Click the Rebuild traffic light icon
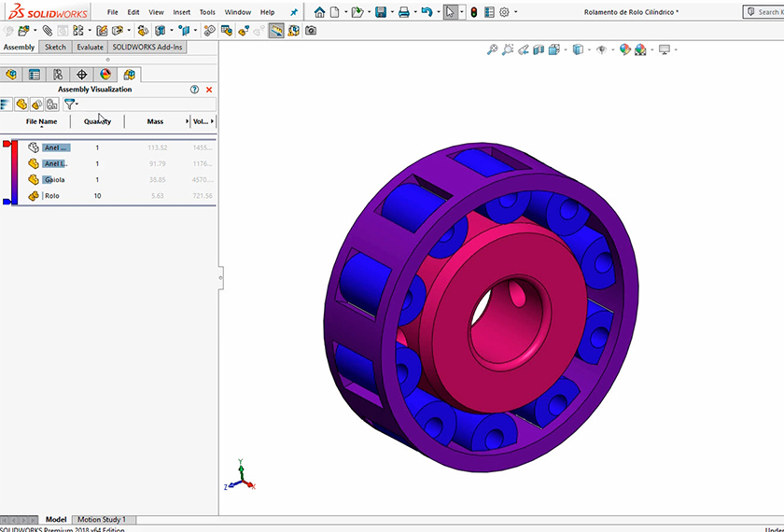Screen dimensions: 784x532 pyautogui.click(x=473, y=12)
